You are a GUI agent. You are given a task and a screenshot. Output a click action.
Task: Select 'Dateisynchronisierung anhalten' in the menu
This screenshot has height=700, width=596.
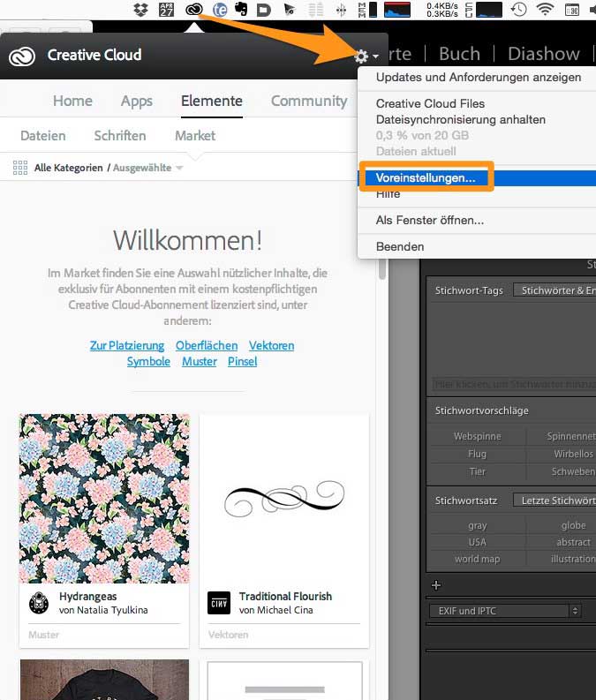click(461, 120)
